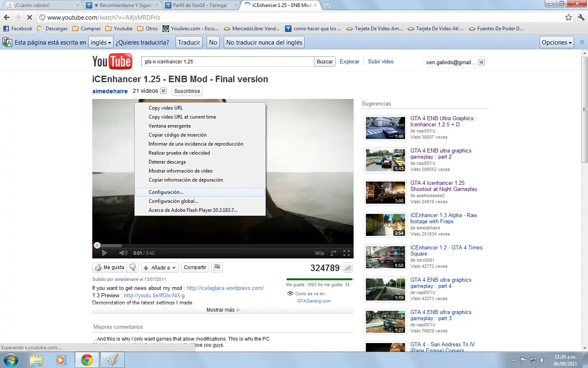The width and height of the screenshot is (588, 368).
Task: Expand account menu next to email
Action: point(481,62)
